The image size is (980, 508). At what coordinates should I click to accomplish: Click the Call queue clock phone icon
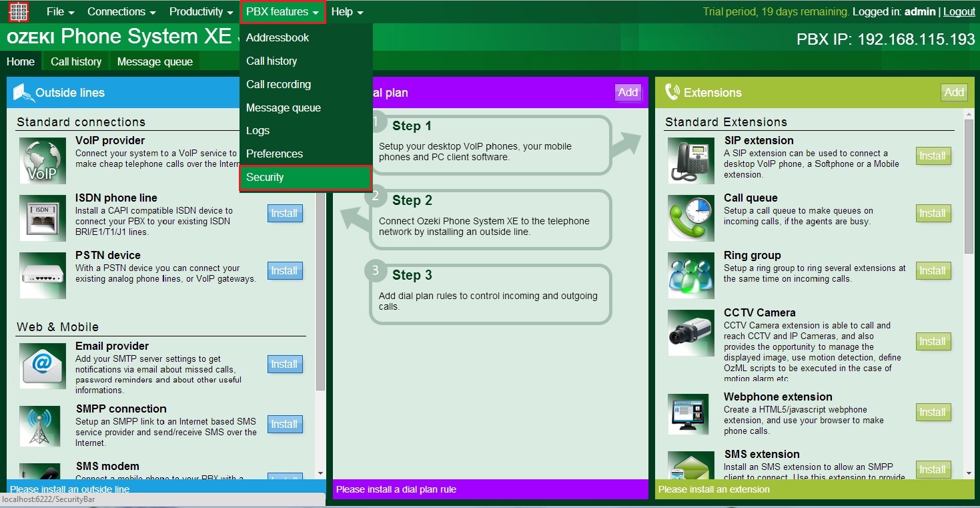(x=691, y=218)
